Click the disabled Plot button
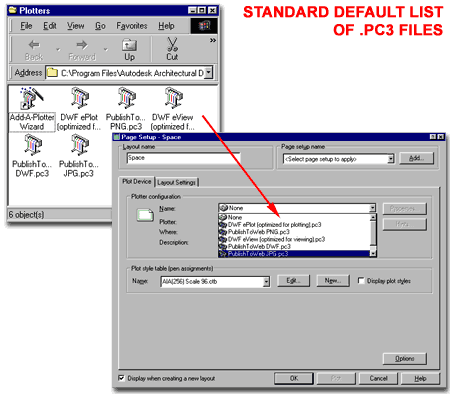The image size is (450, 394). click(x=336, y=378)
